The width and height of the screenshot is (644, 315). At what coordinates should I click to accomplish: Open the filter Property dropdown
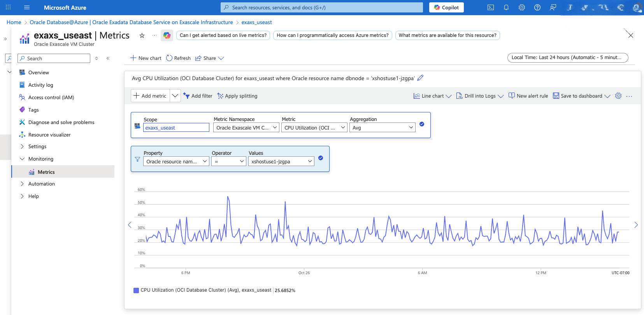(x=176, y=161)
